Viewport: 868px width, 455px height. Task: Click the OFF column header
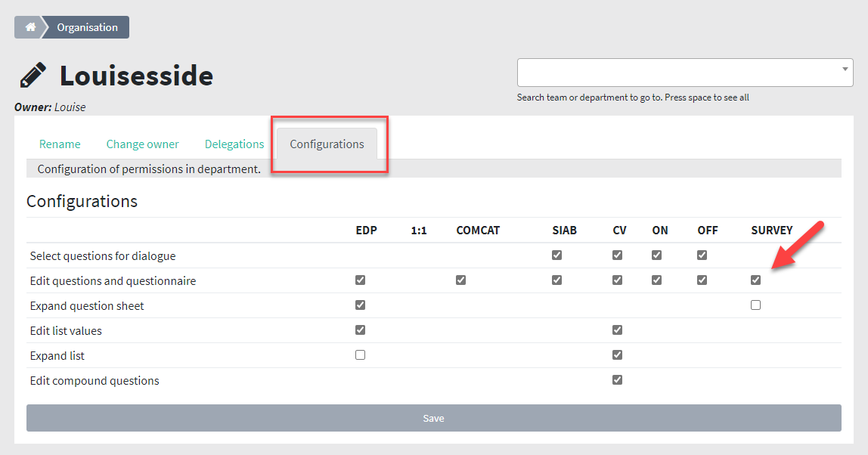click(708, 231)
